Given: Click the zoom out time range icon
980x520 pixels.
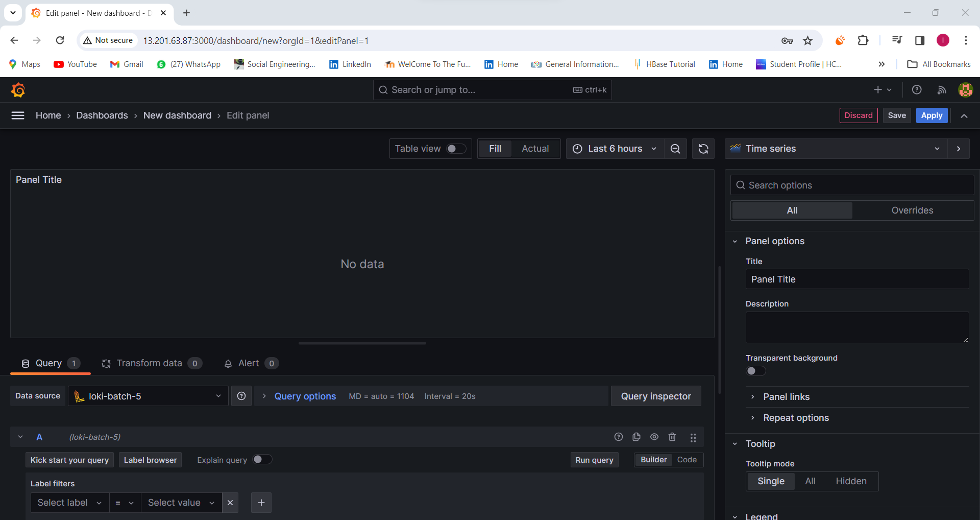Looking at the screenshot, I should pos(675,149).
